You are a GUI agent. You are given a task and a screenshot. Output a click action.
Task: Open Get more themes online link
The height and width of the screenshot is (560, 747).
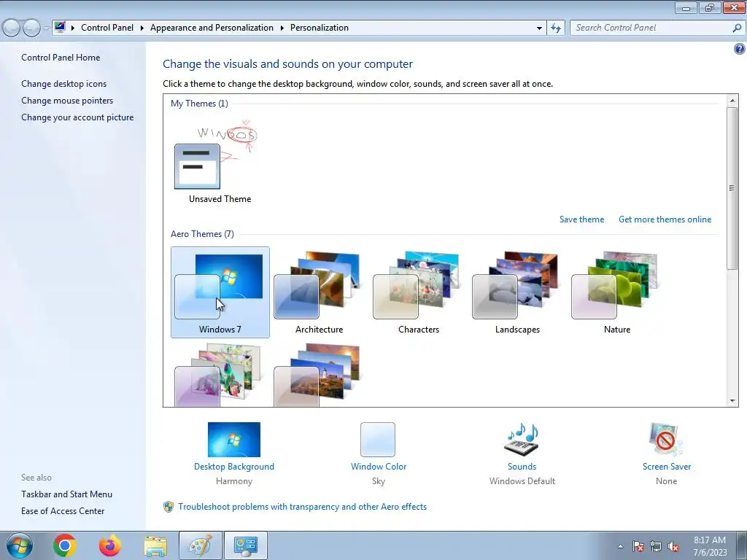tap(665, 219)
